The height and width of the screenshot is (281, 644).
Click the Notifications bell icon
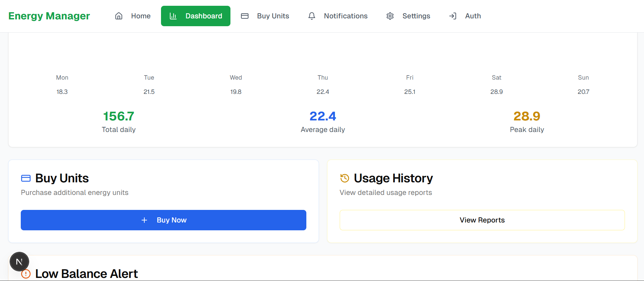pyautogui.click(x=311, y=16)
